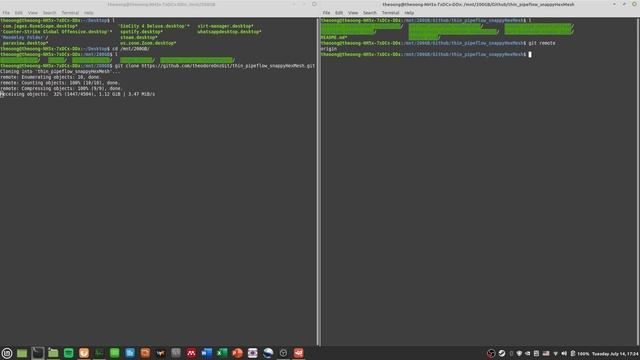Click 'git remote' command in right terminal

coord(542,43)
